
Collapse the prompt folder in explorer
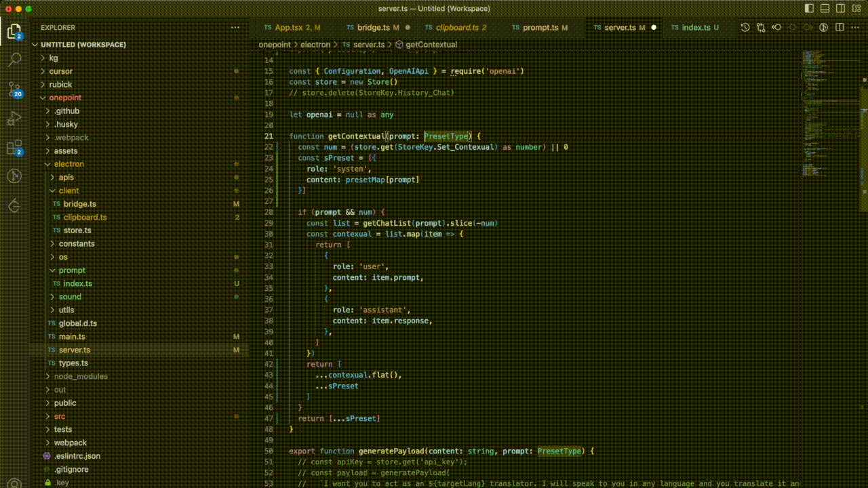[71, 270]
